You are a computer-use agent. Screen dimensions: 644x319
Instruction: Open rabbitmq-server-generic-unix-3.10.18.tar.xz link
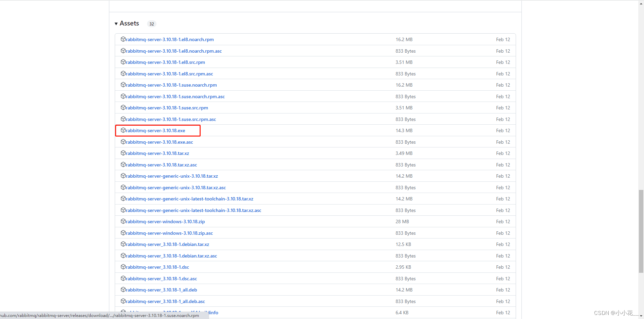coord(172,176)
